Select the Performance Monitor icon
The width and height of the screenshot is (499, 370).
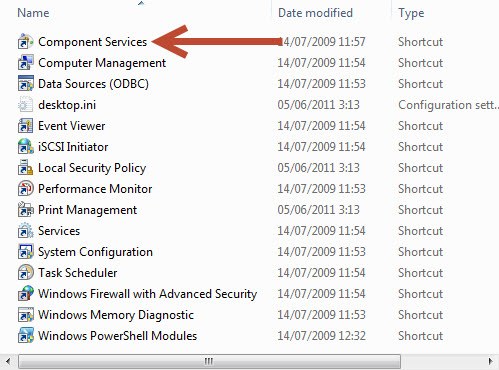coord(25,189)
